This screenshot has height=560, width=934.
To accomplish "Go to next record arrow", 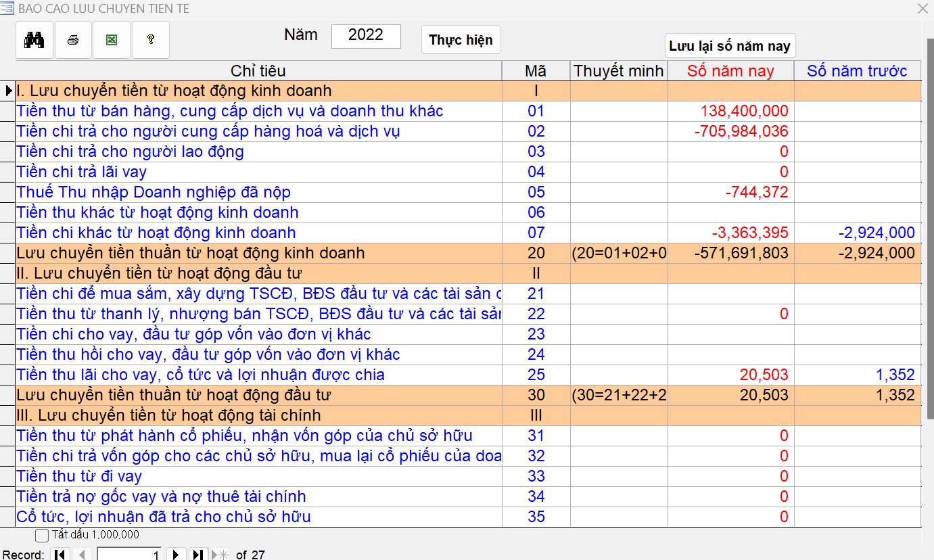I will pos(176,555).
